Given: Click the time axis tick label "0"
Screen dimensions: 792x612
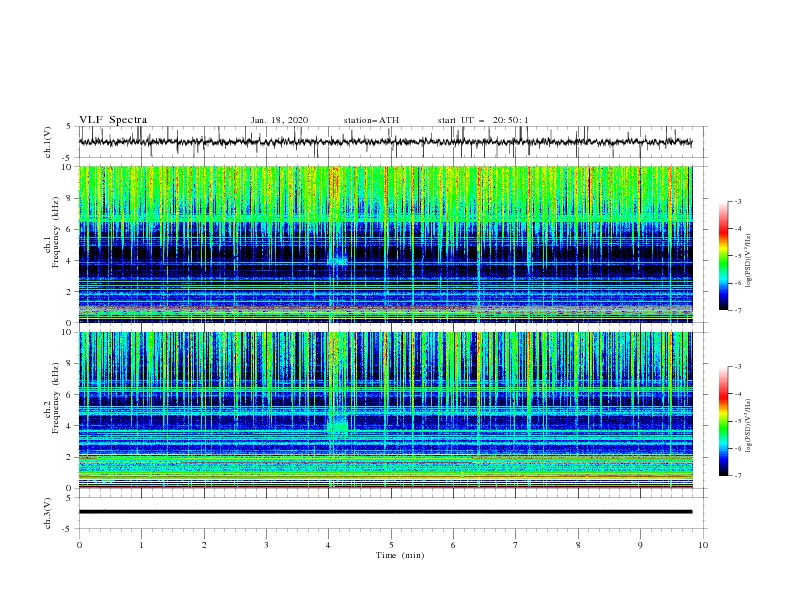Looking at the screenshot, I should click(x=79, y=545).
